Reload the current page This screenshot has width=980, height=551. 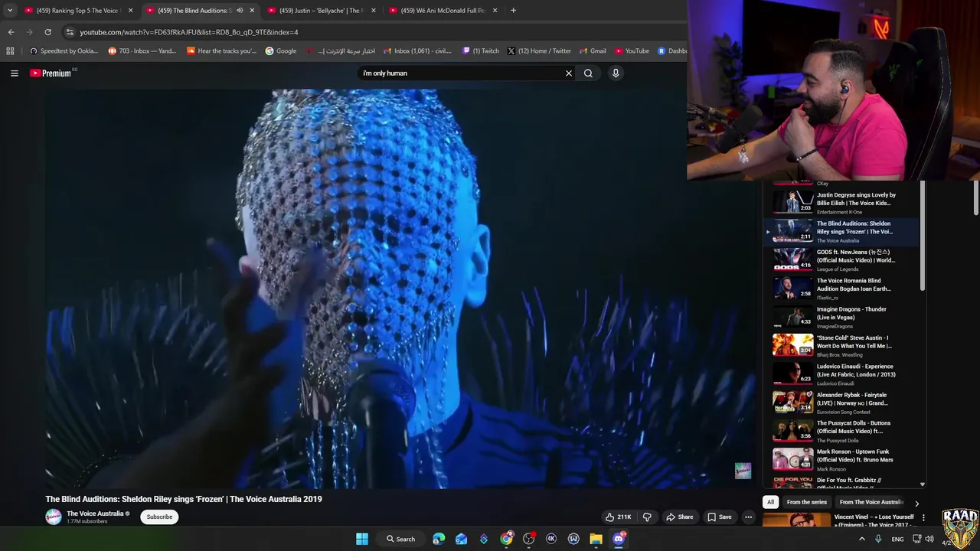(47, 32)
